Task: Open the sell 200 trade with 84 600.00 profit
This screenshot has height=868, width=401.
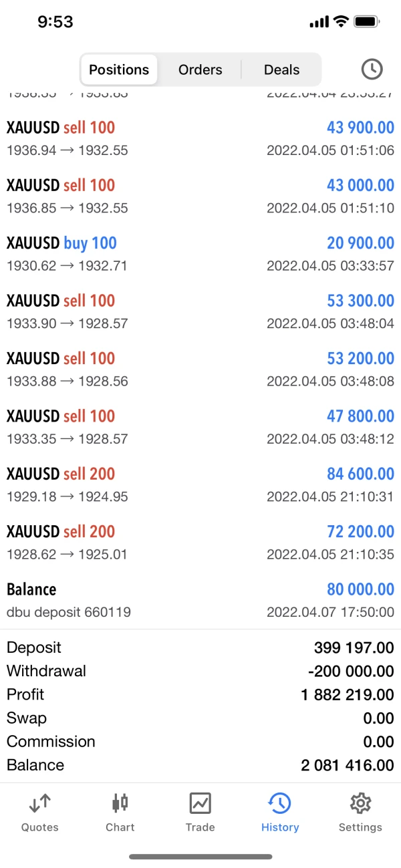Action: tap(200, 484)
